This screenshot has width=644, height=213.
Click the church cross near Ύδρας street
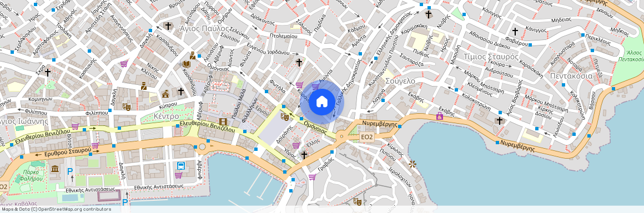pyautogui.click(x=304, y=155)
